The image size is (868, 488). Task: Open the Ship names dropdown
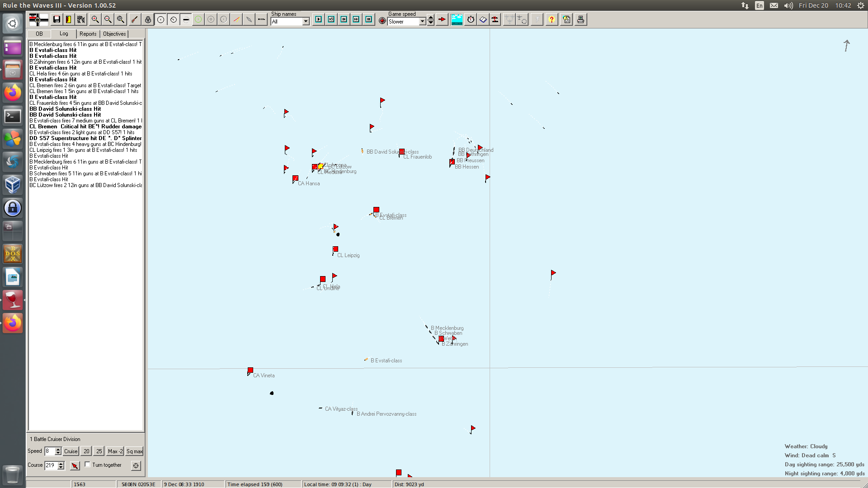point(306,22)
